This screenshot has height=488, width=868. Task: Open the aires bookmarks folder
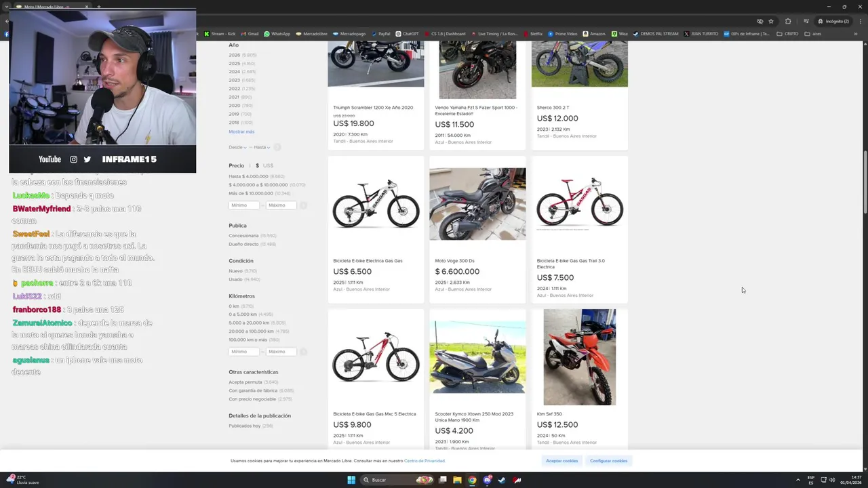(x=812, y=34)
